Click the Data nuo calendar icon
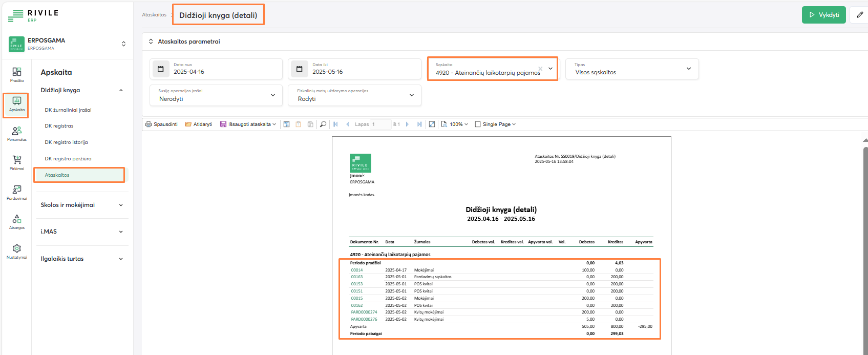This screenshot has height=355, width=868. click(161, 69)
